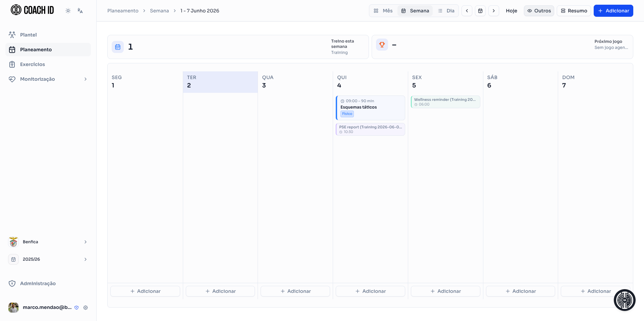The height and width of the screenshot is (321, 644).
Task: Go to Planeamento breadcrumb
Action: pos(123,11)
